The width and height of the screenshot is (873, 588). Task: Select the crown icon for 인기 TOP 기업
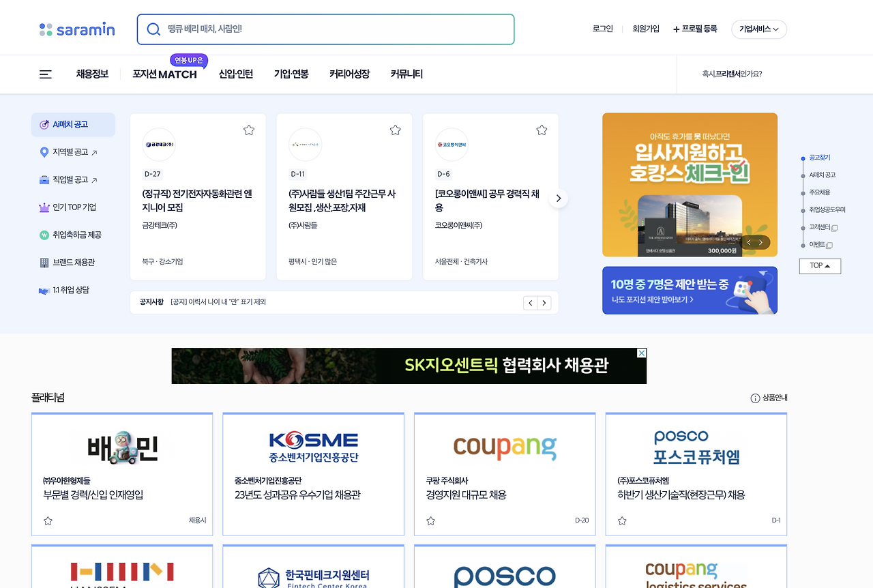pos(44,207)
